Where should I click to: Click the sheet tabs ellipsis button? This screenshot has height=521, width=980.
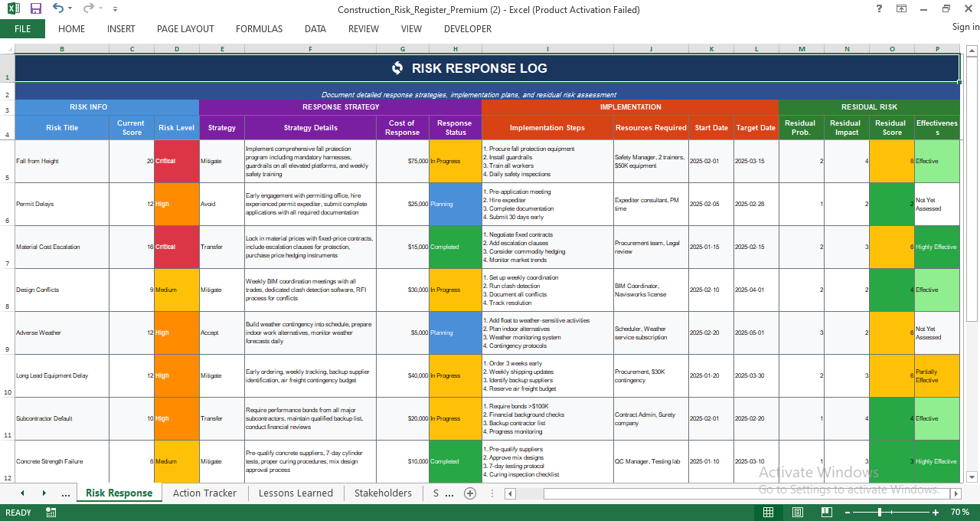click(x=65, y=494)
